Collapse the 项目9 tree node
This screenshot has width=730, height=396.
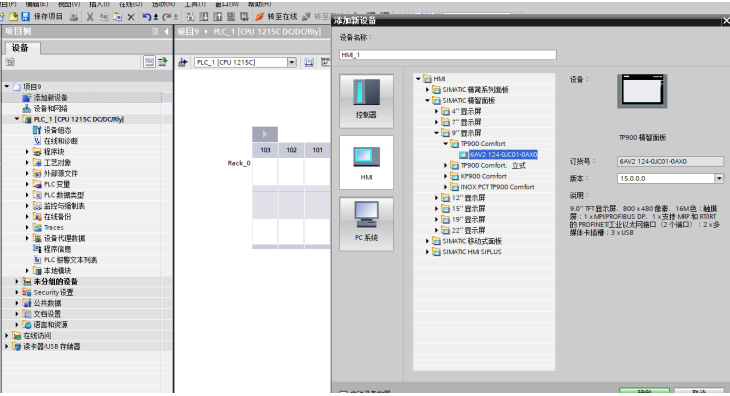tap(7, 87)
